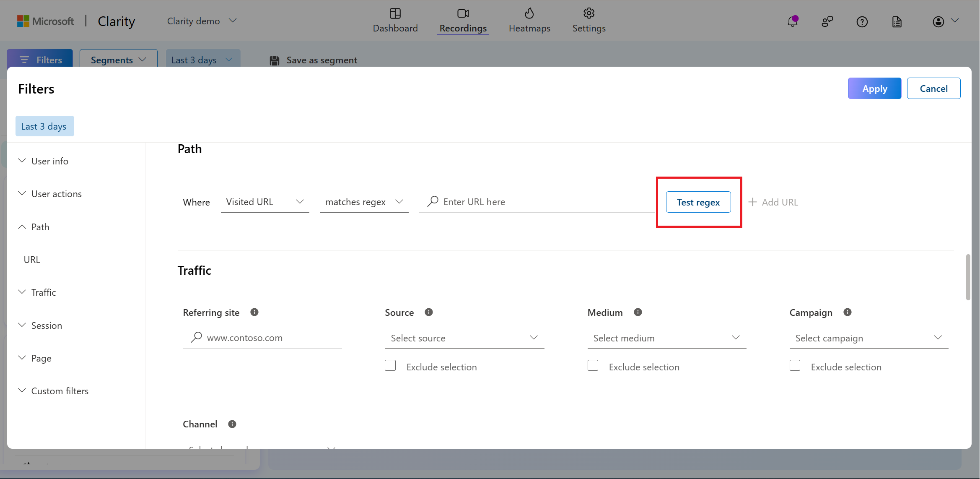
Task: Click the Recordings camera icon
Action: coord(463,13)
